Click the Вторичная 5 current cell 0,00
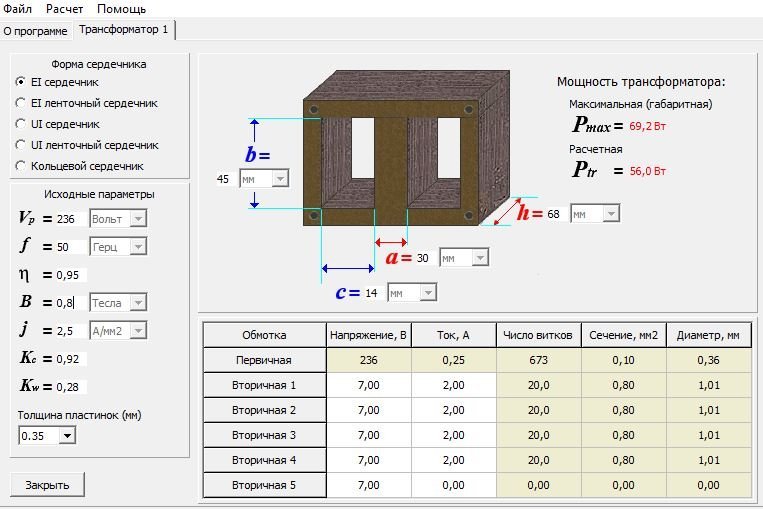763x509 pixels. (x=454, y=485)
